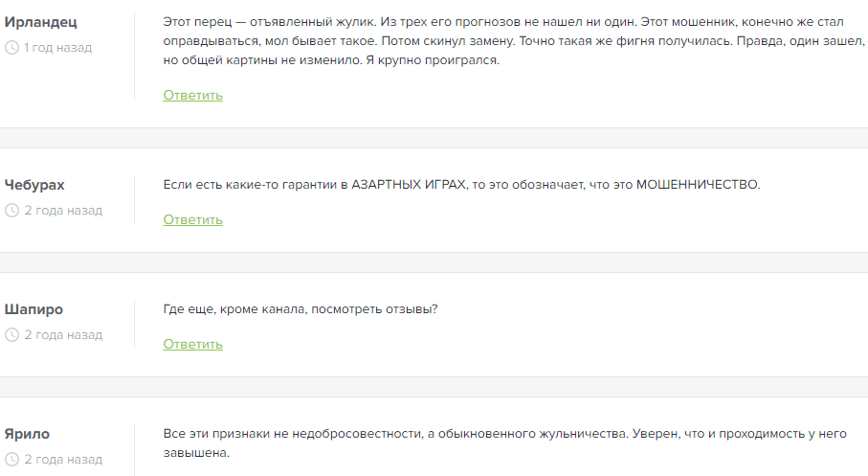868x476 pixels.
Task: Click Ирландец's comment text about прогнозов
Action: tap(503, 40)
